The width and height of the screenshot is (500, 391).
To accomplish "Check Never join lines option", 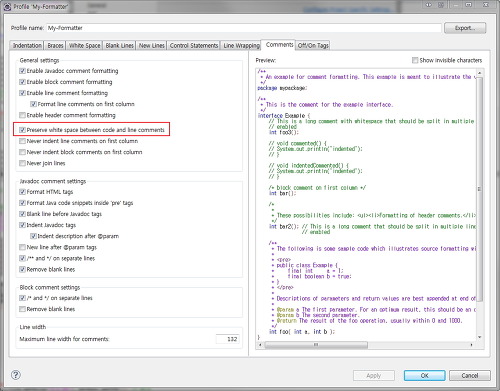I will pos(22,163).
